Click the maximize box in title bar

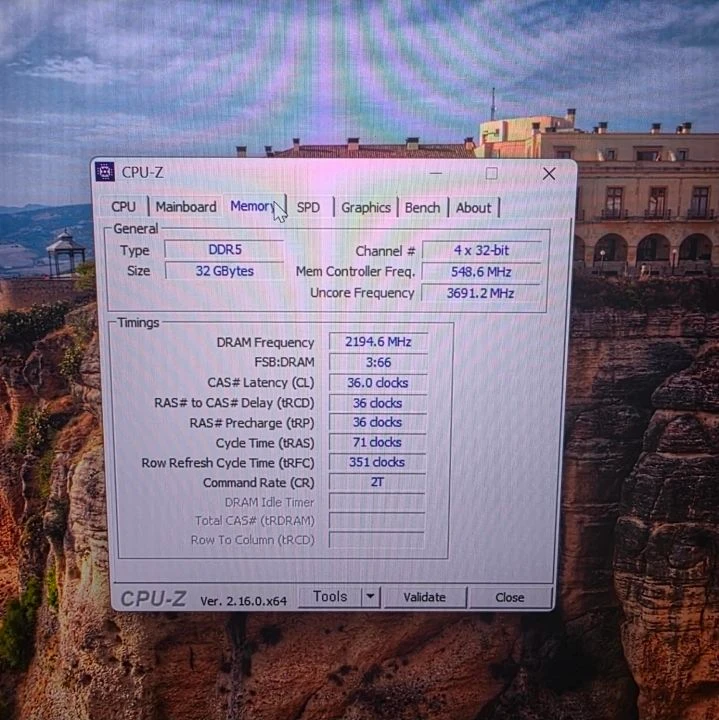pos(492,174)
